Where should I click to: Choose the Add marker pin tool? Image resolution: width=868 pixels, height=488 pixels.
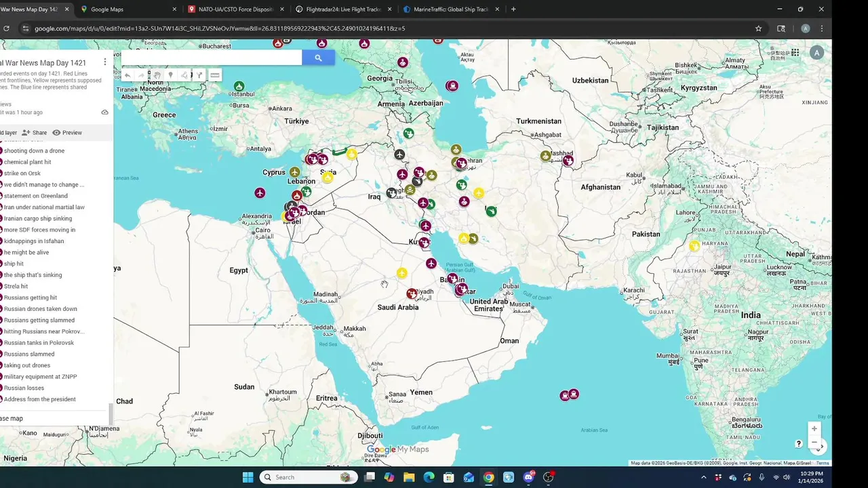coord(170,75)
